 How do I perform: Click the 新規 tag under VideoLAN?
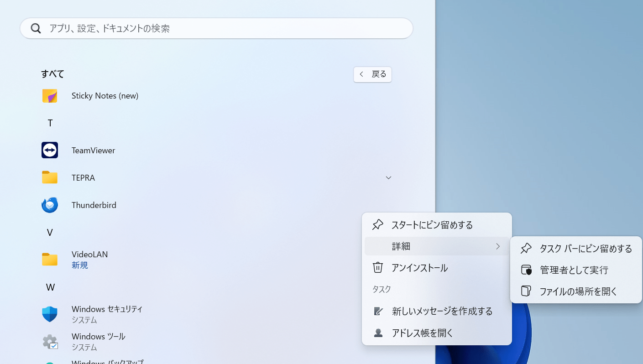click(80, 265)
